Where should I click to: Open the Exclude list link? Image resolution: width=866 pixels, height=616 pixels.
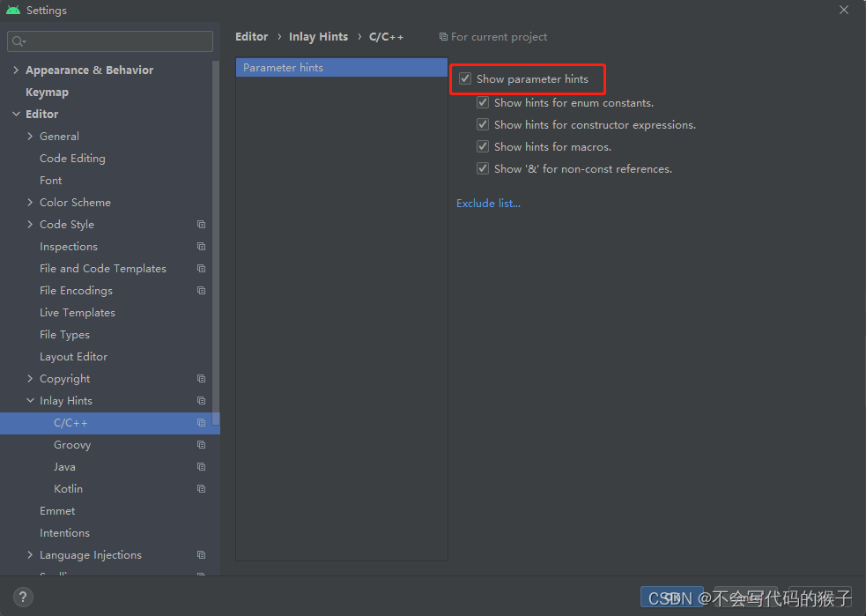pyautogui.click(x=488, y=204)
